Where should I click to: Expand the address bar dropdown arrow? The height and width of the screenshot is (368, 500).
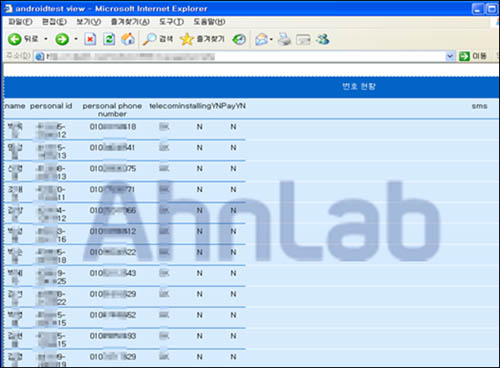(x=450, y=56)
